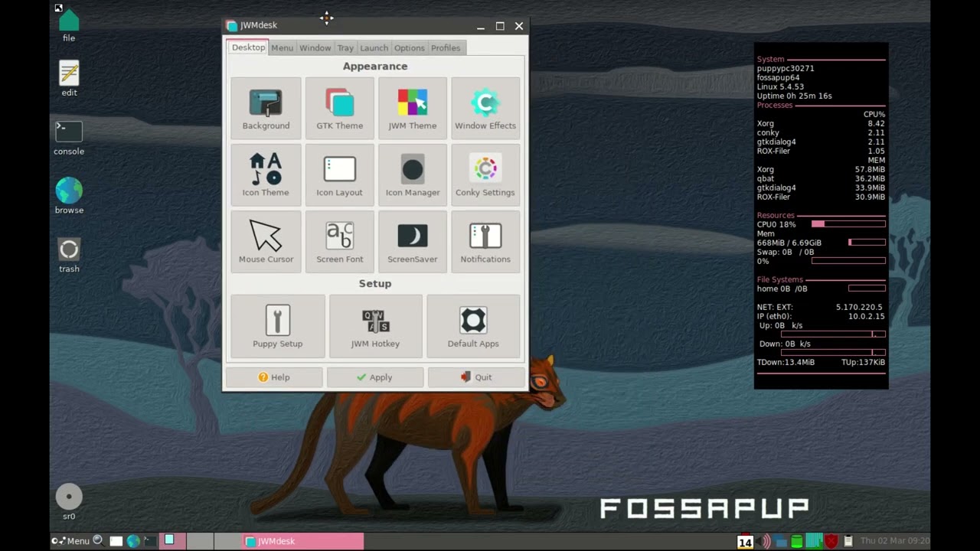Viewport: 980px width, 551px height.
Task: Select the second virtual desktop pager cell
Action: tap(200, 541)
